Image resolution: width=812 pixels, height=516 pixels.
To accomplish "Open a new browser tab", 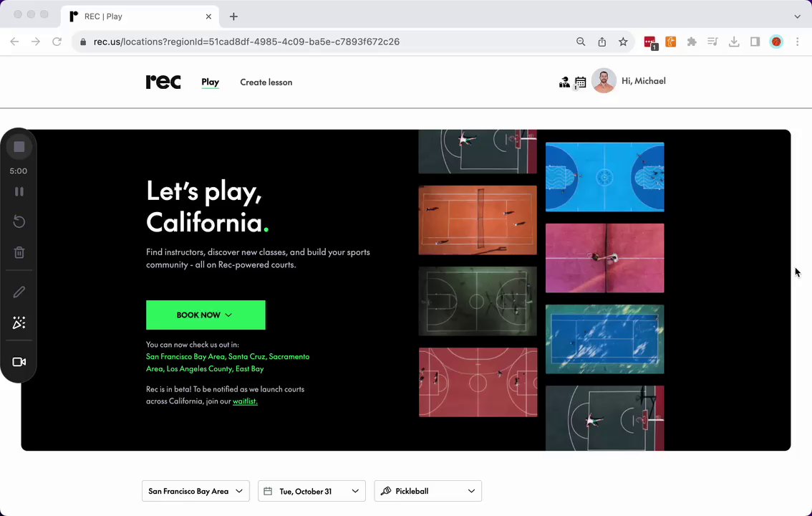I will [233, 16].
